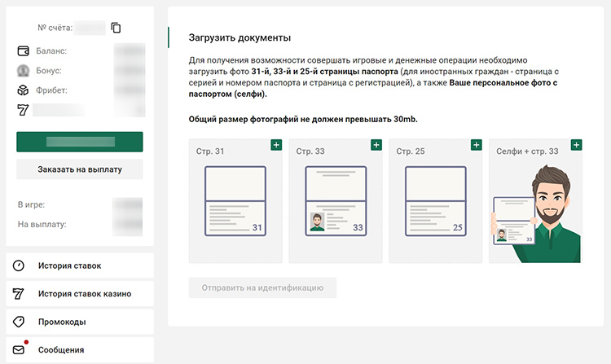Select the selfie with passport illustration
Image resolution: width=611 pixels, height=364 pixels.
(x=537, y=213)
